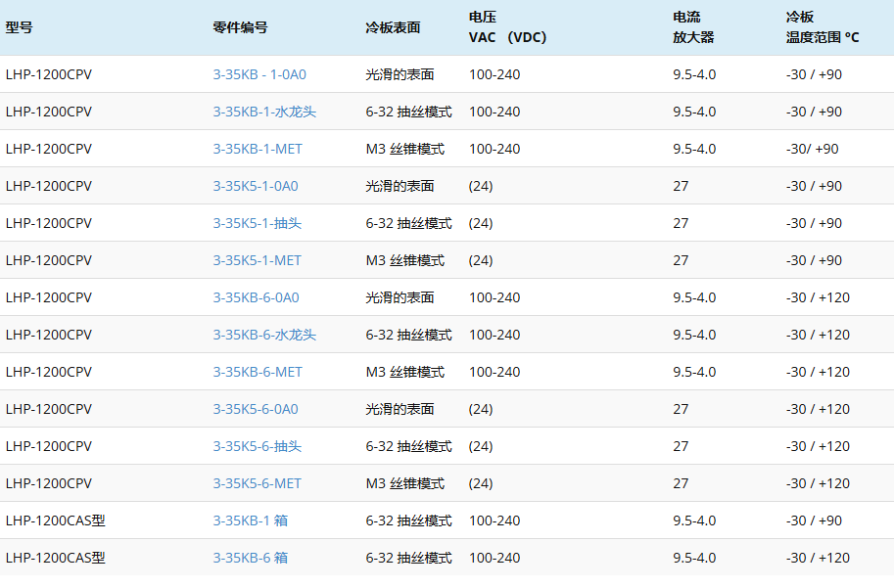Click 100-240 voltage in 3-35KB-6-0A0 row
894x588 pixels.
pos(494,297)
